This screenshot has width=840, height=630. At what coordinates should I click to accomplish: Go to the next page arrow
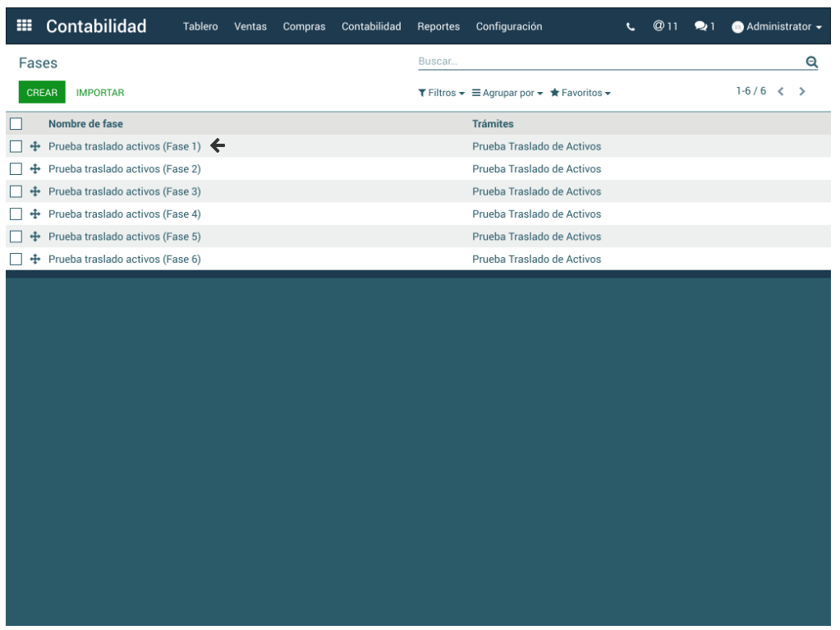(x=802, y=91)
